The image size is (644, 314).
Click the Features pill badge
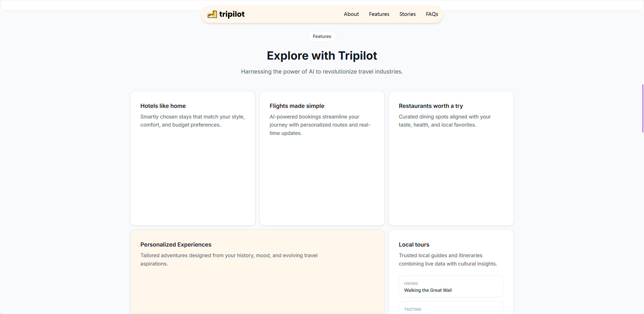point(322,36)
